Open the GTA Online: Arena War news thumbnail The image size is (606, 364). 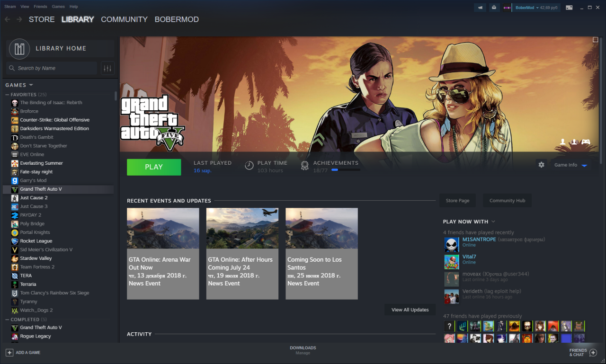coord(163,228)
